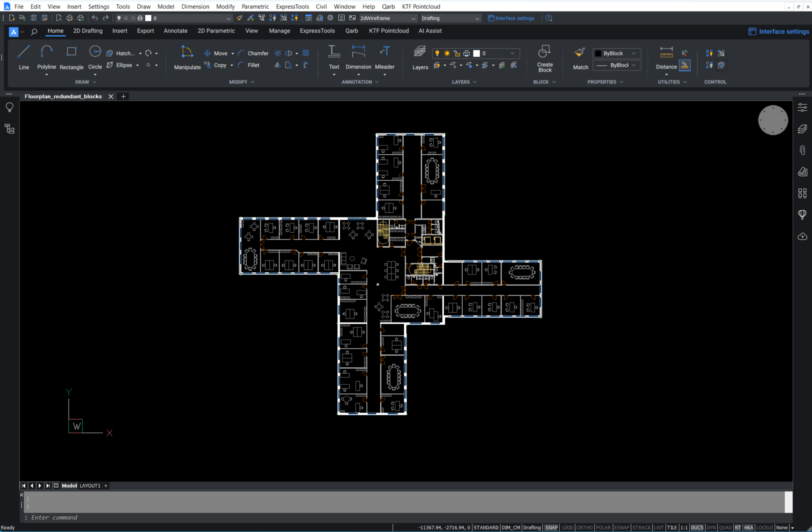The width and height of the screenshot is (812, 532).
Task: Open the Home ribbon tab
Action: [x=55, y=31]
